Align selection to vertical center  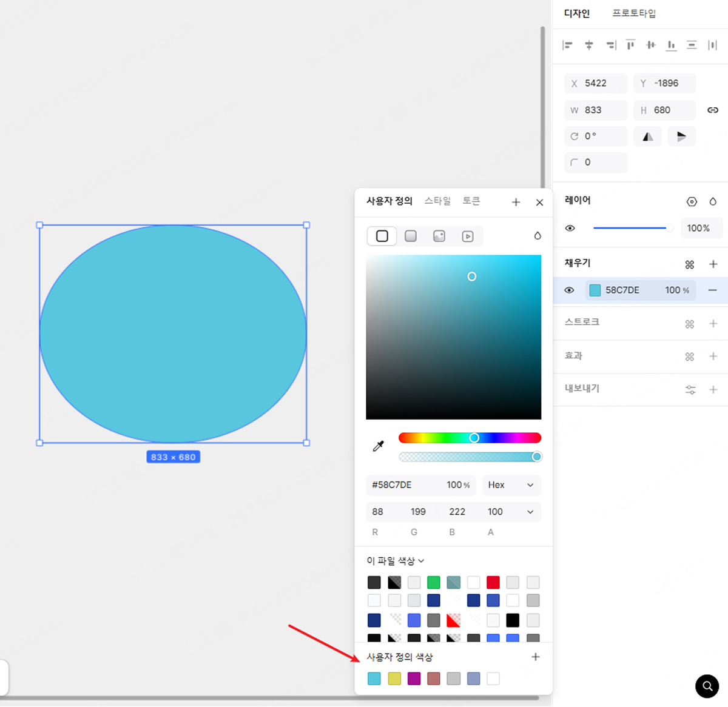click(x=651, y=45)
